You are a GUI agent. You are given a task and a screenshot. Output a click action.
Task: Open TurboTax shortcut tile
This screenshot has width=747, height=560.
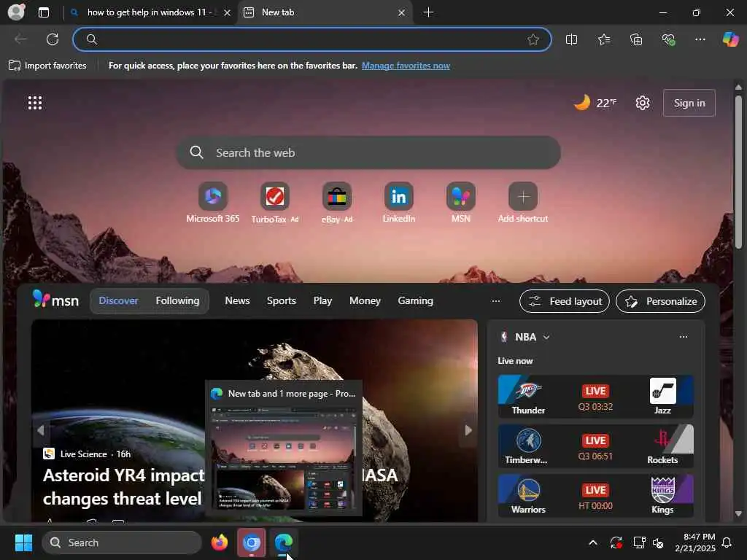click(x=275, y=203)
